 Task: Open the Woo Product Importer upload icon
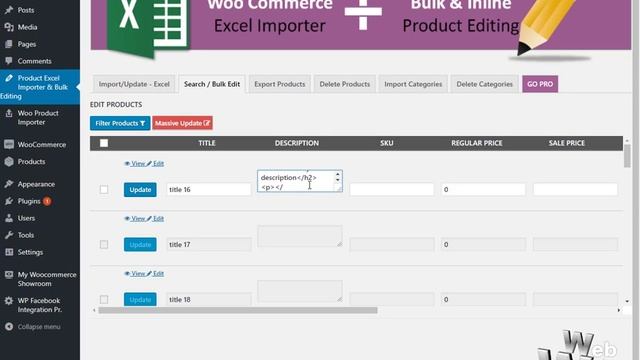click(x=9, y=113)
